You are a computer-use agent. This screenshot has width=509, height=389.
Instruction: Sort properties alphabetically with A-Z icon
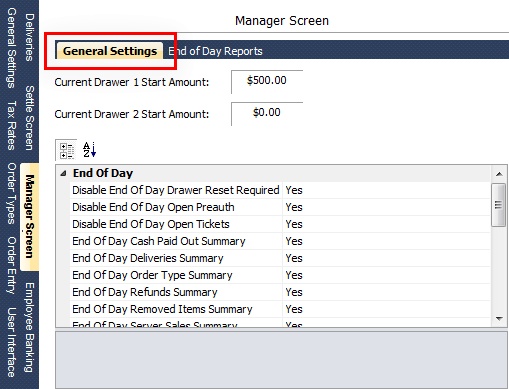(89, 150)
